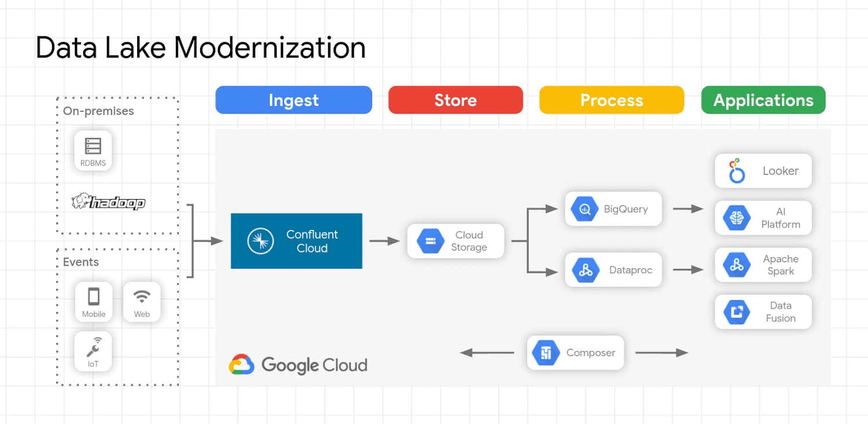Click the IoT sensor icon
Image resolution: width=868 pixels, height=424 pixels.
tap(93, 346)
